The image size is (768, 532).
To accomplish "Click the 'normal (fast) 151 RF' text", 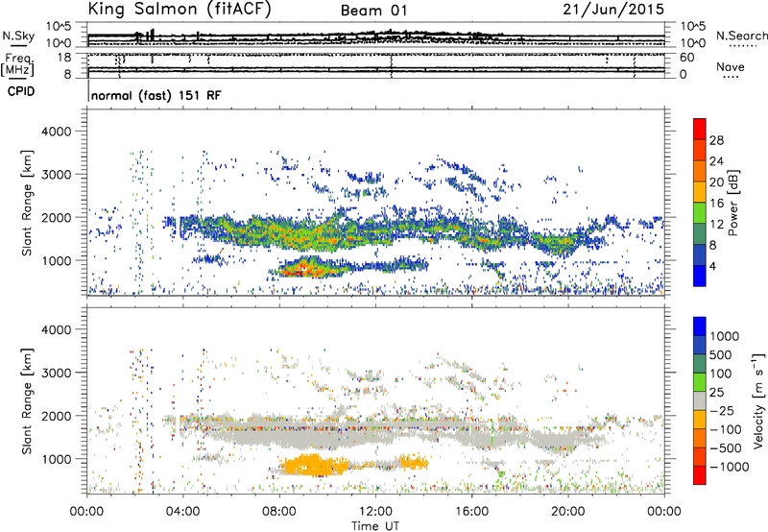I will click(156, 95).
